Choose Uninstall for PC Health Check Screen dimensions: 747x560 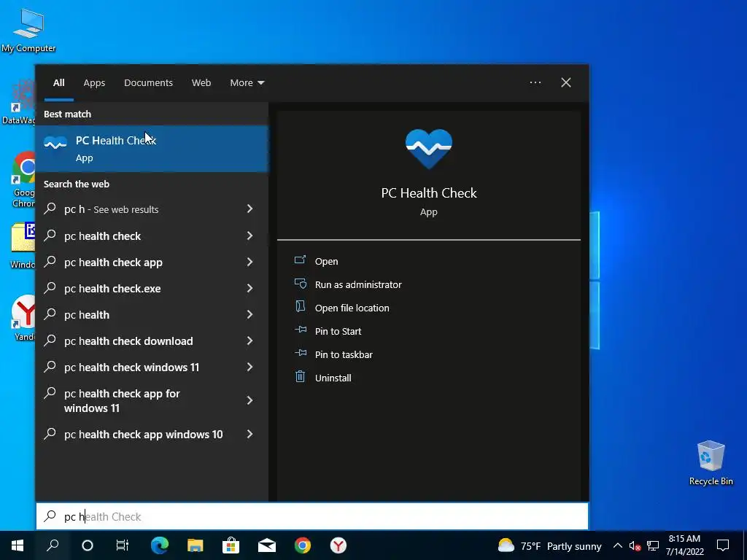coord(333,378)
